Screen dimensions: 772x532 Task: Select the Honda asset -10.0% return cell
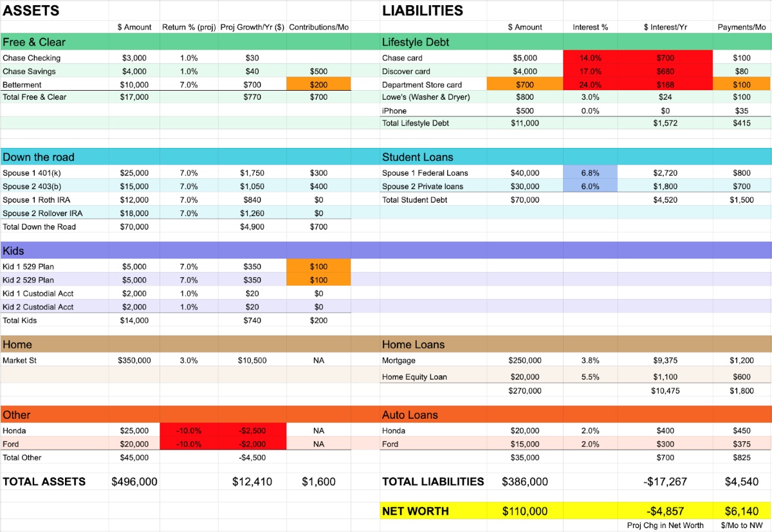[188, 431]
